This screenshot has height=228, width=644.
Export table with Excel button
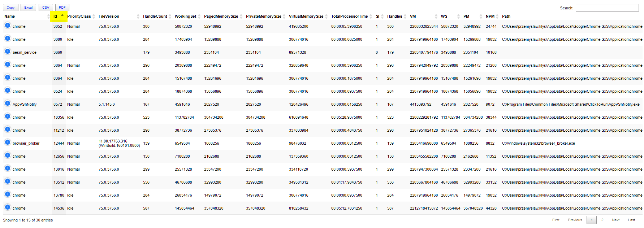pyautogui.click(x=28, y=8)
